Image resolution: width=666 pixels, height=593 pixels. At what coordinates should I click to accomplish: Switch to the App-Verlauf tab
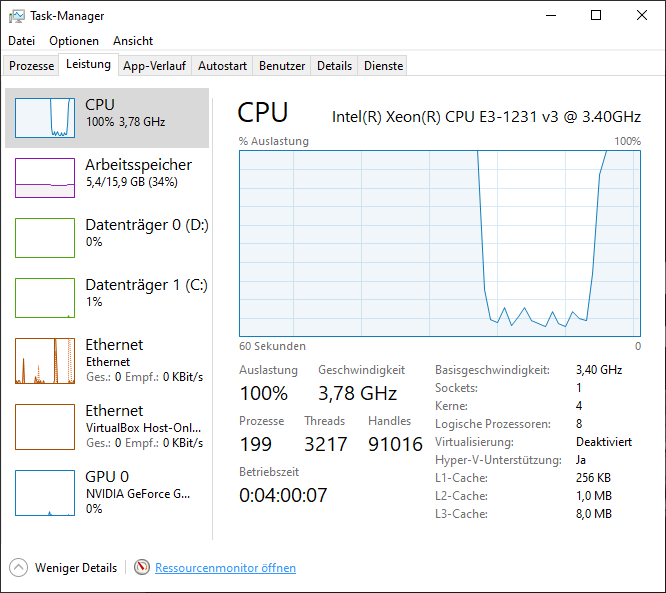tap(154, 66)
